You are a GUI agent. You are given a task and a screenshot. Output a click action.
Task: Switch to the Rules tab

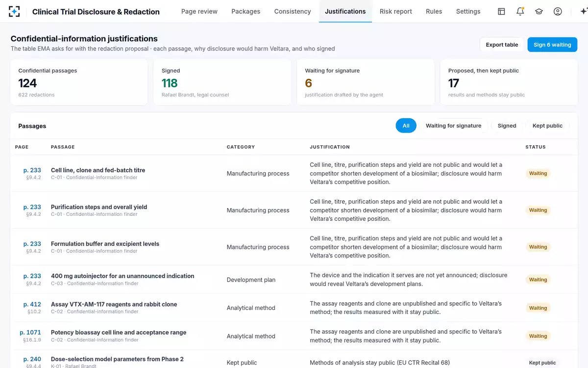tap(434, 11)
